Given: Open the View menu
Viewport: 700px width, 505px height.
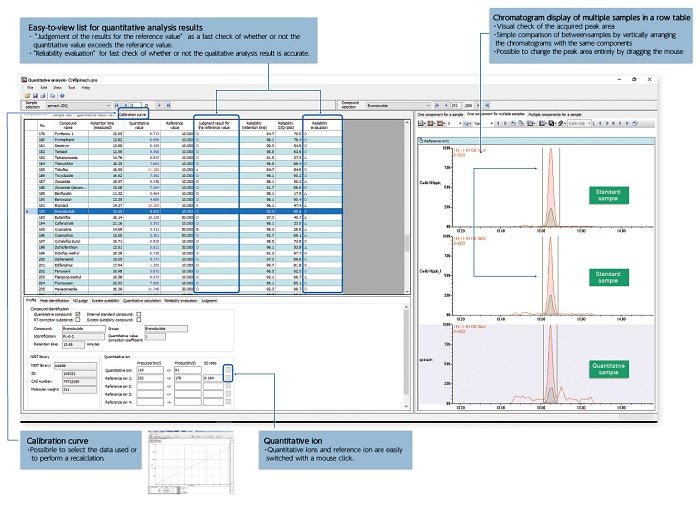Looking at the screenshot, I should click(x=59, y=87).
